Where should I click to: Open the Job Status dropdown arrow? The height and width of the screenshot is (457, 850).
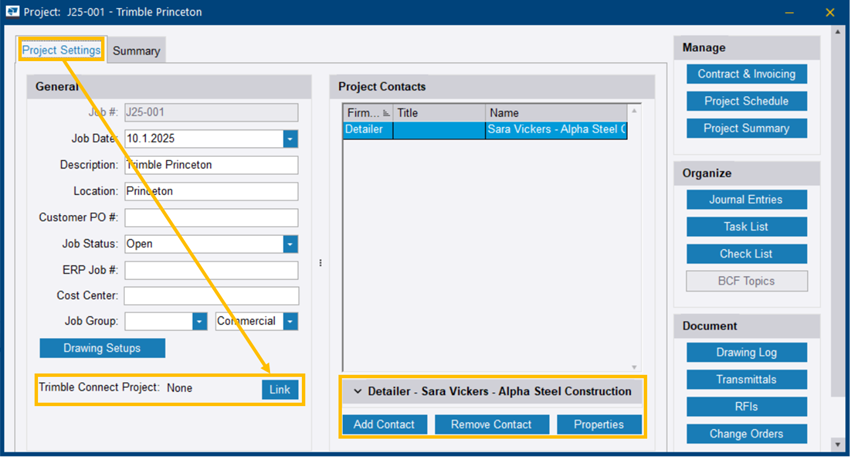pyautogui.click(x=290, y=244)
